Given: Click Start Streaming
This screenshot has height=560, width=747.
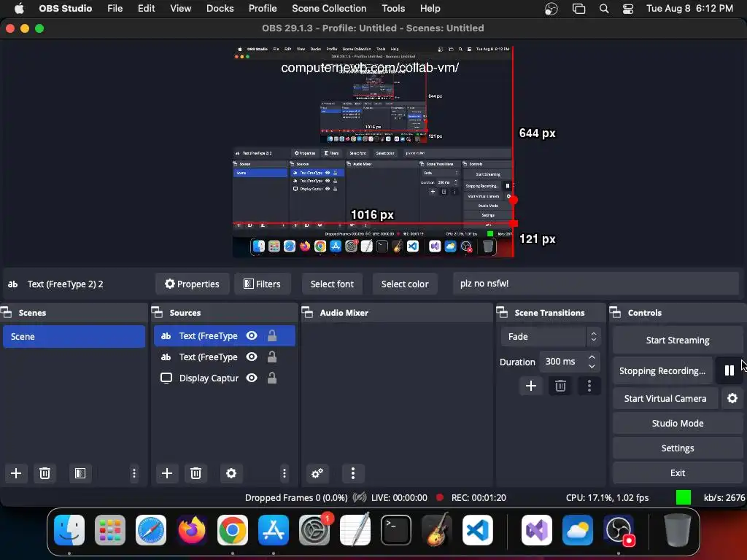Looking at the screenshot, I should pyautogui.click(x=678, y=340).
